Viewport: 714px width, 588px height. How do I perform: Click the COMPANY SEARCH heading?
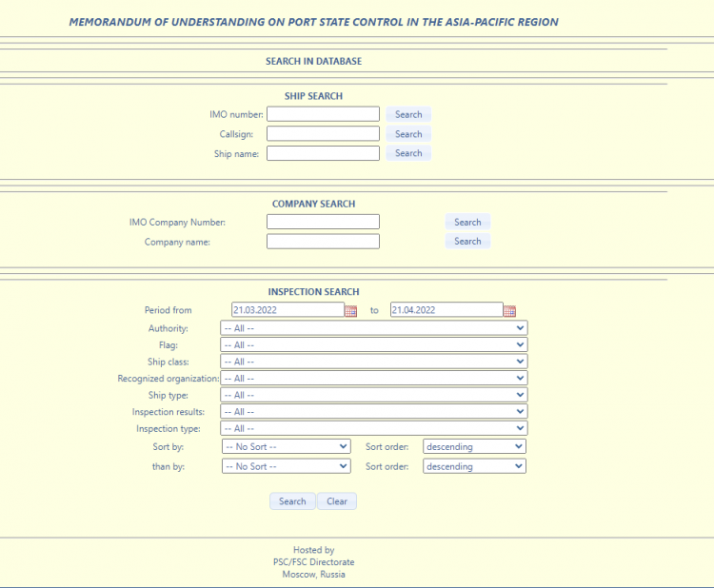point(314,204)
